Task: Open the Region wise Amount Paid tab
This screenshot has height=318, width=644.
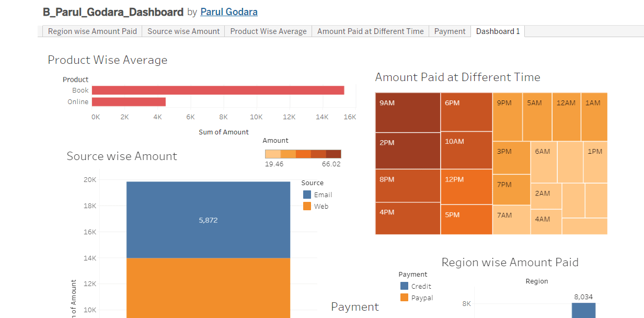Action: pyautogui.click(x=92, y=31)
